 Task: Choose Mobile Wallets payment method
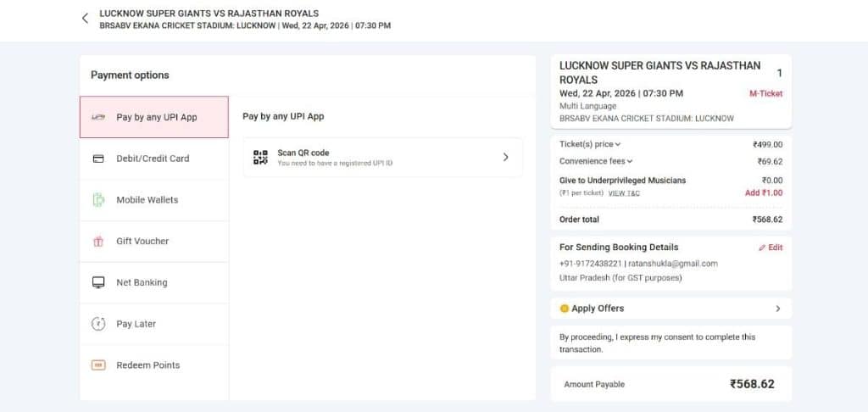[147, 200]
